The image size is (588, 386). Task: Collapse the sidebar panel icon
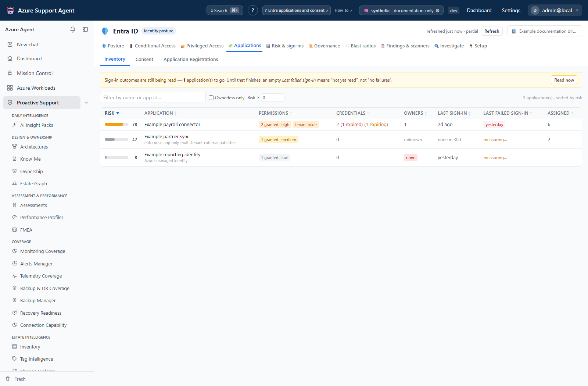coord(85,29)
